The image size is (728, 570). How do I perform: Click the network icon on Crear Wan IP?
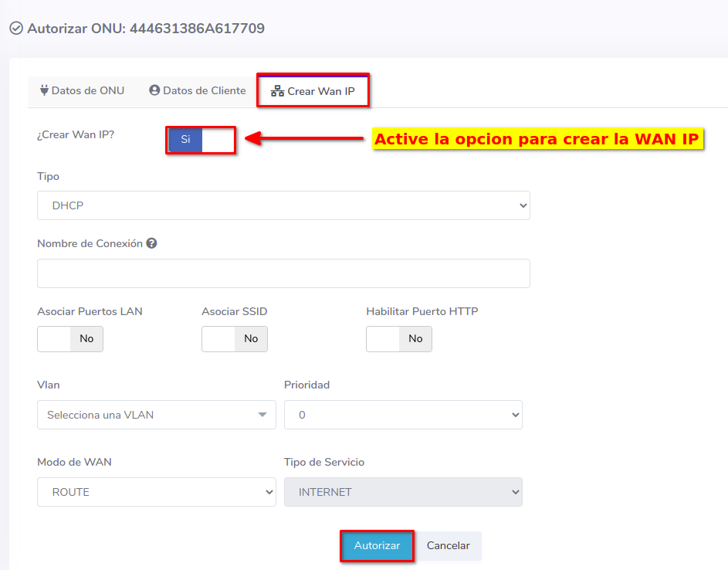click(x=277, y=91)
